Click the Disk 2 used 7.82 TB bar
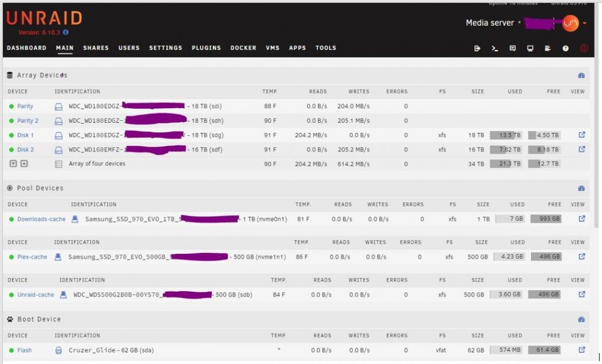Viewport: 602px width, 364px height. click(x=506, y=150)
